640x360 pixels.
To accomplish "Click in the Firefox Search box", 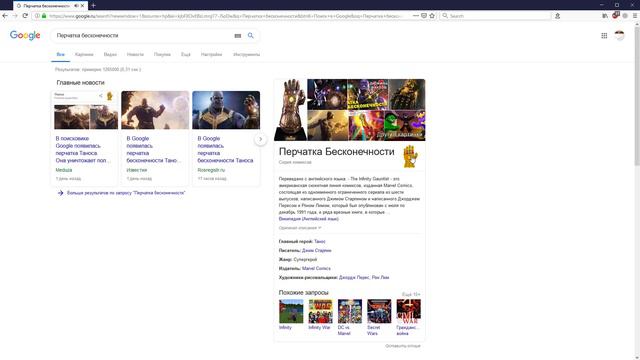I will [x=495, y=16].
